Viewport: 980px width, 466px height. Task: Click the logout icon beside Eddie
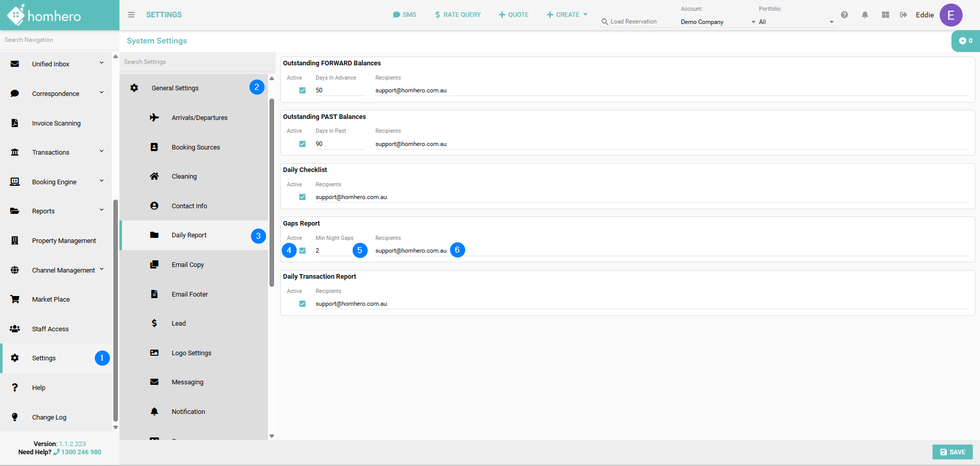[903, 15]
